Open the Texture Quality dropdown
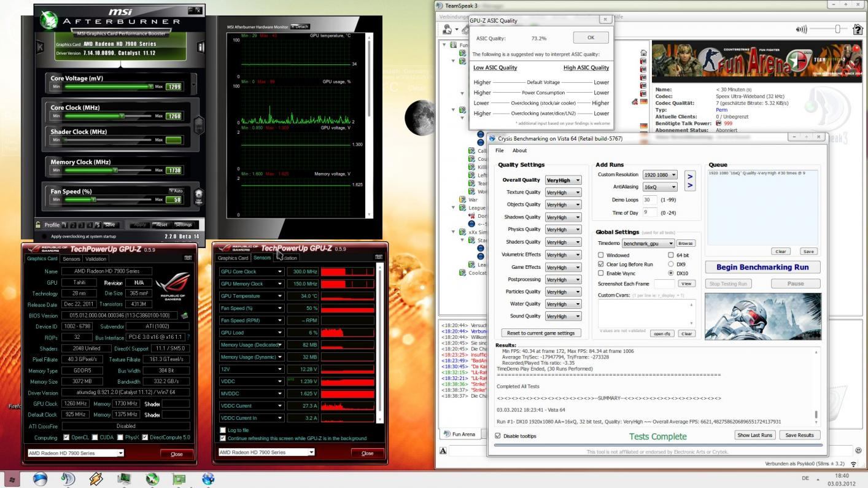 coord(563,192)
